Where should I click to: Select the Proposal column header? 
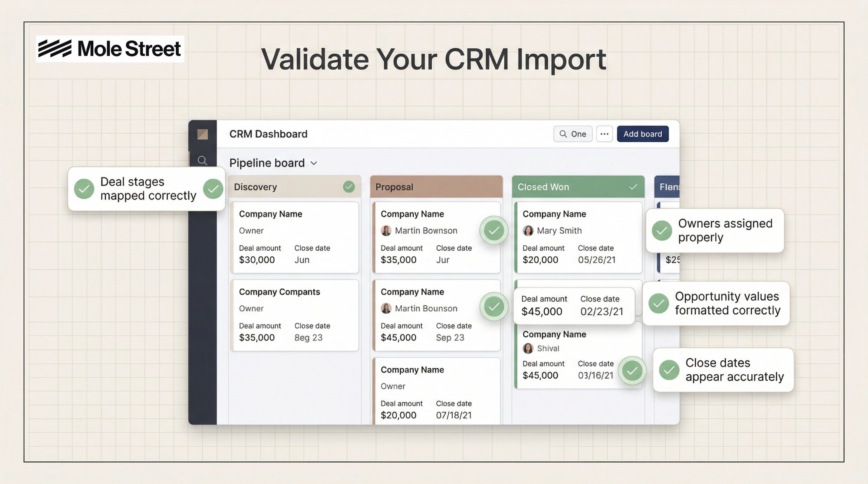436,187
